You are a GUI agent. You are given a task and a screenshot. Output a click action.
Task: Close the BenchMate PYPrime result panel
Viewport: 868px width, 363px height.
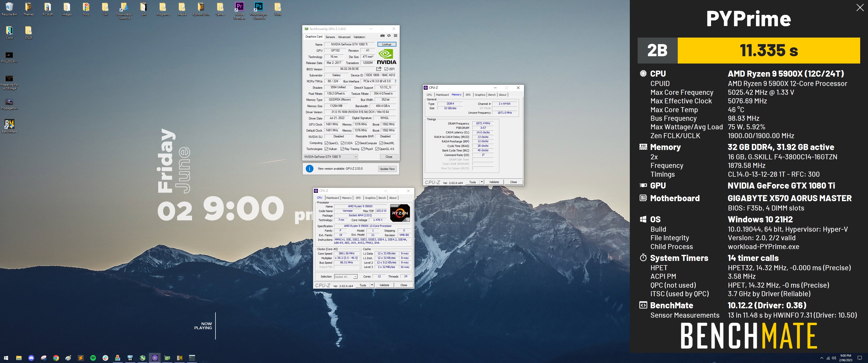[860, 8]
